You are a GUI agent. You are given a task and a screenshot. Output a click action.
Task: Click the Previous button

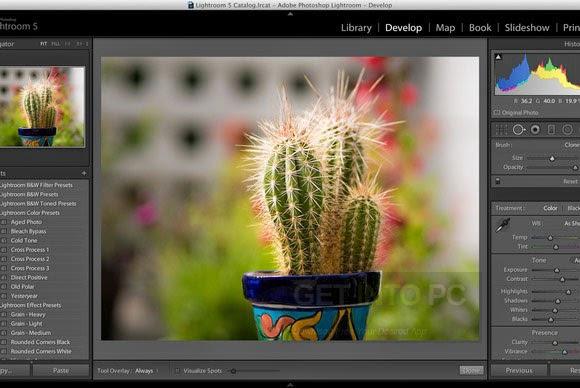[x=519, y=370]
